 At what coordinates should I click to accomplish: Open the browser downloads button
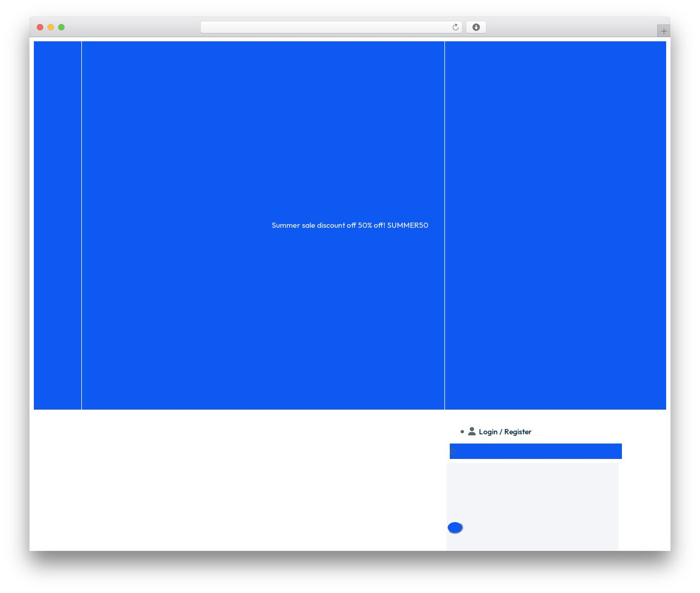(476, 27)
